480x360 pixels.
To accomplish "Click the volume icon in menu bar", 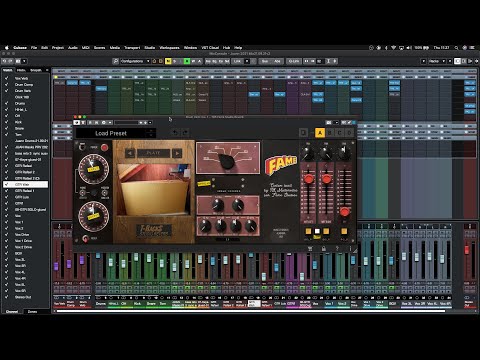I will coord(409,48).
